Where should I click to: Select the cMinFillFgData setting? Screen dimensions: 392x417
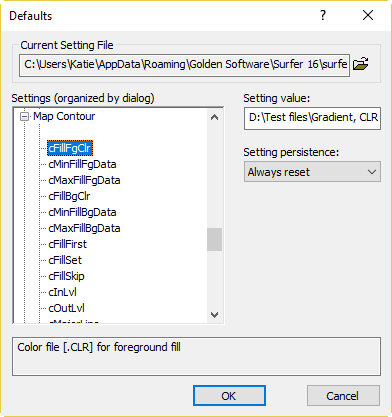pyautogui.click(x=82, y=164)
